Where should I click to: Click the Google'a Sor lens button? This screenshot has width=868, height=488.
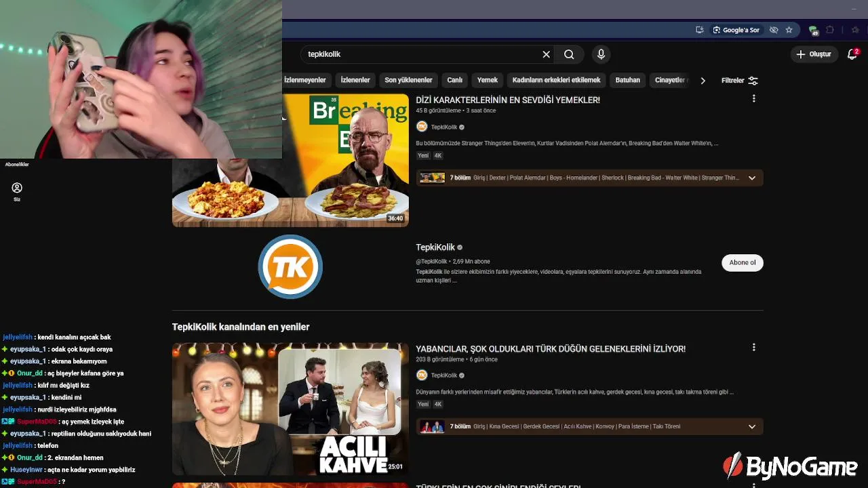(736, 30)
